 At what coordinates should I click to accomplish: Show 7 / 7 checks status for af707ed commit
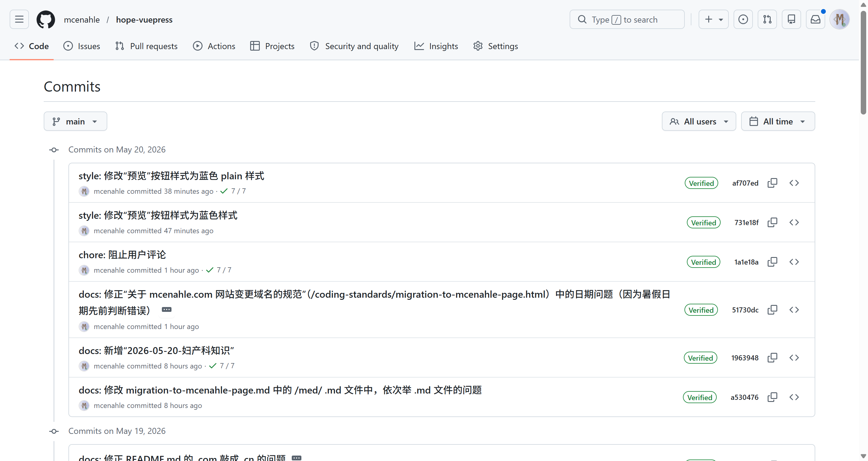[233, 191]
